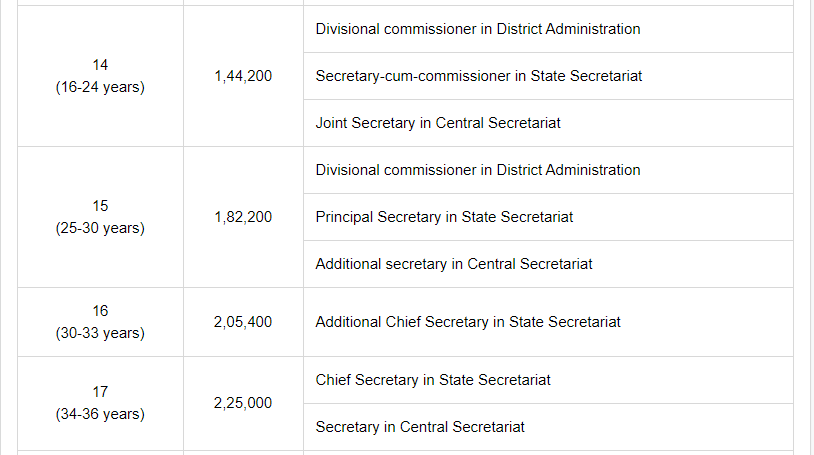Click the level 17 (34-36 years) cell

(x=100, y=403)
